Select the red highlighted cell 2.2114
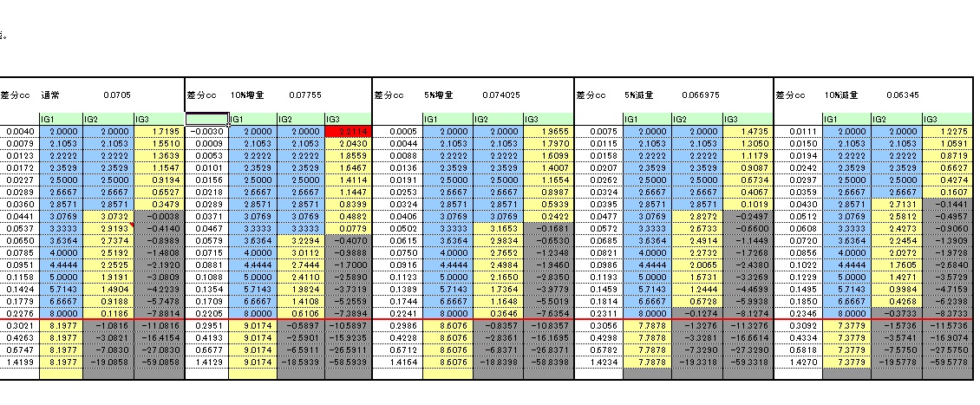 [348, 131]
